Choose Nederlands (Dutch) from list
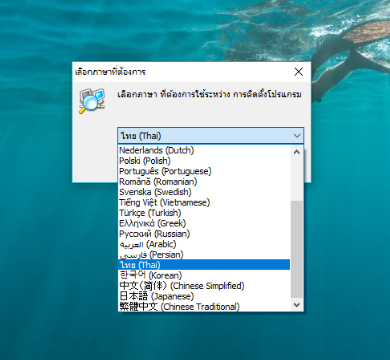The image size is (390, 360). (204, 150)
